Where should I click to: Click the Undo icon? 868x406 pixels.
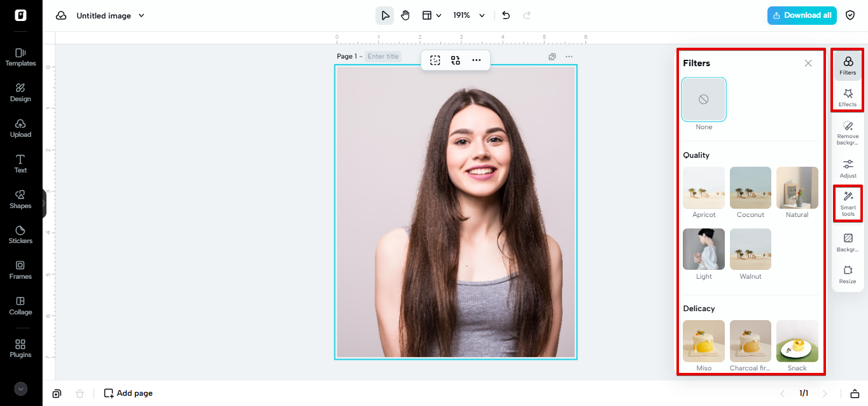[x=505, y=15]
